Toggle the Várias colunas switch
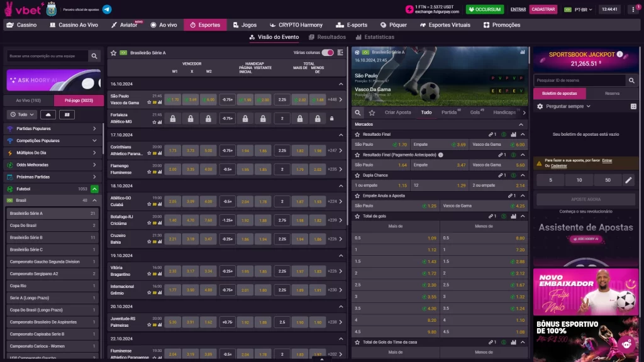This screenshot has width=644, height=362. (327, 53)
